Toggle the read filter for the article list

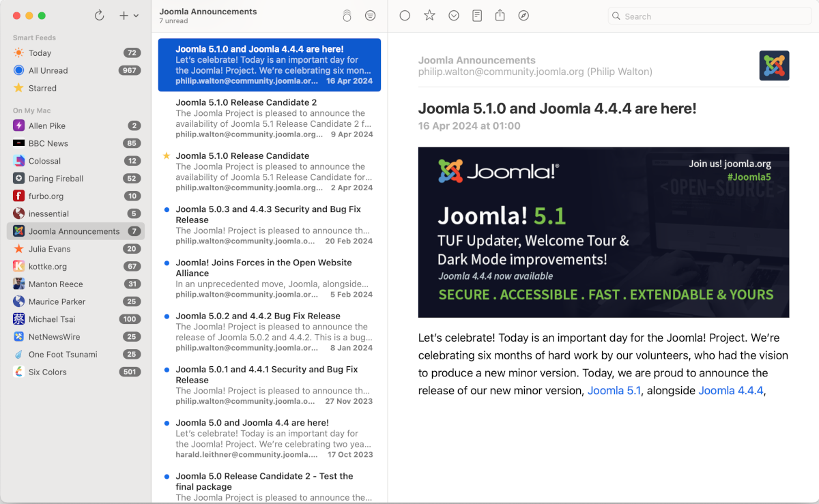tap(370, 15)
